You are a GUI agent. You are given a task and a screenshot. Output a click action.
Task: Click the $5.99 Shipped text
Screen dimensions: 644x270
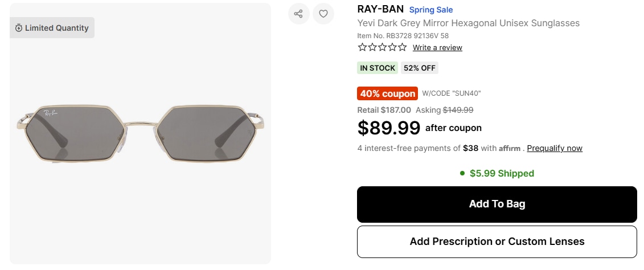click(x=502, y=173)
